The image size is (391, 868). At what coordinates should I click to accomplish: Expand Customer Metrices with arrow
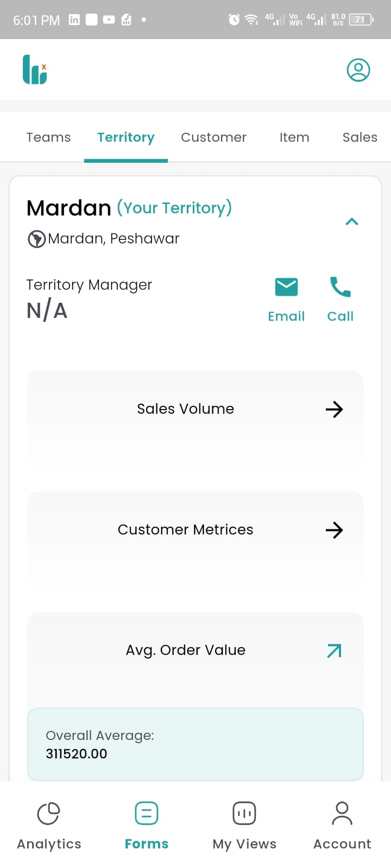click(x=334, y=530)
